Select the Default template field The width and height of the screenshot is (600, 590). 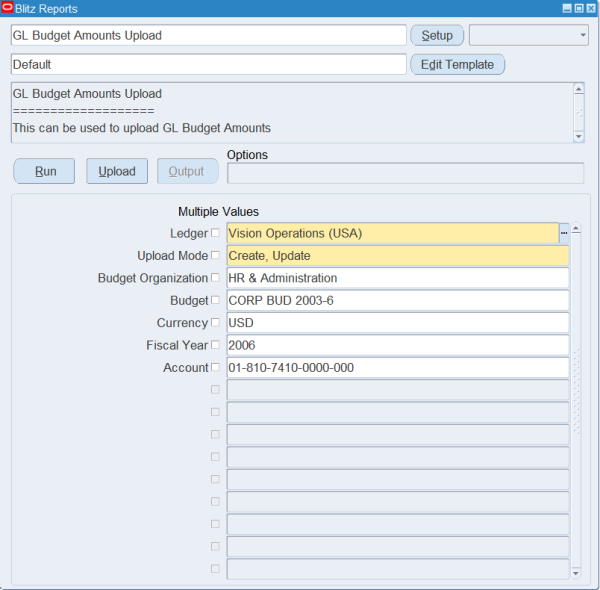[x=209, y=64]
